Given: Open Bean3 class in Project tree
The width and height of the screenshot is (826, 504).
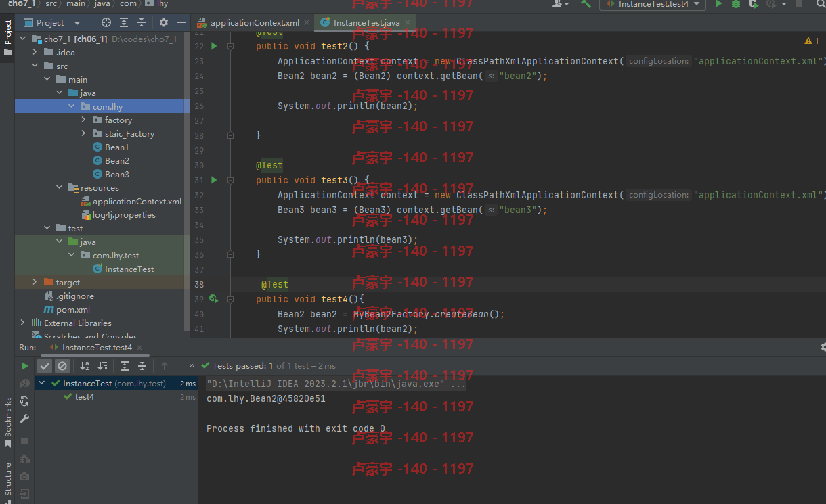Looking at the screenshot, I should click(x=116, y=174).
